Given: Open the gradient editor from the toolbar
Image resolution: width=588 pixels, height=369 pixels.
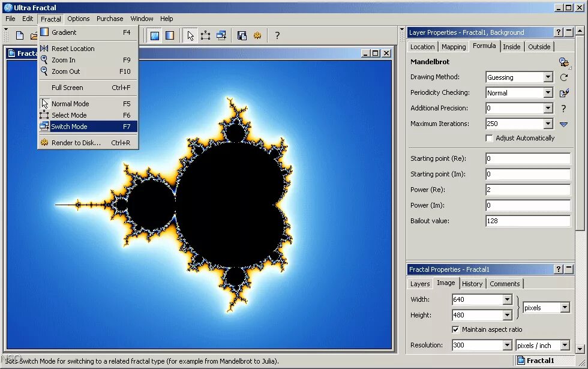Looking at the screenshot, I should pos(170,35).
